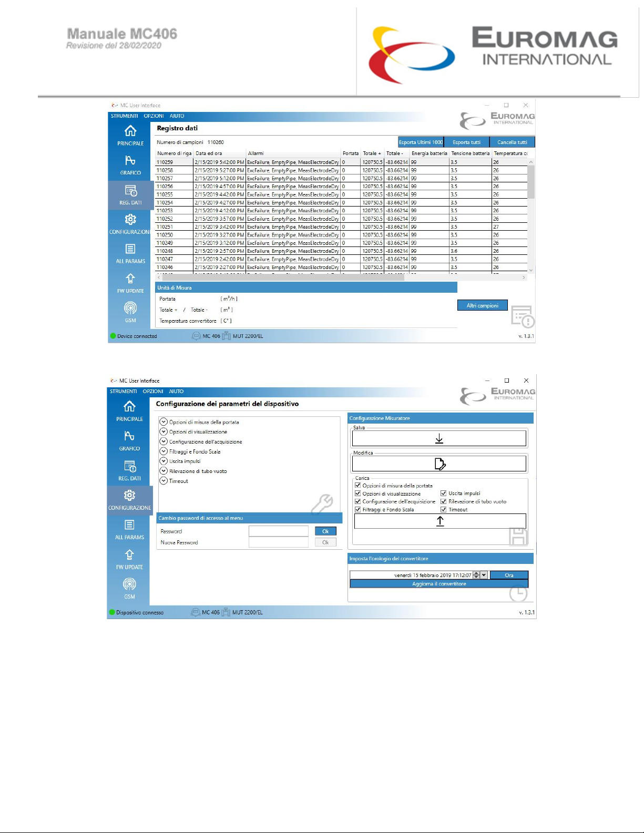Open ALL PARAMS icon in Registro dati window
Viewport: 644px width, 833px height.
point(130,249)
